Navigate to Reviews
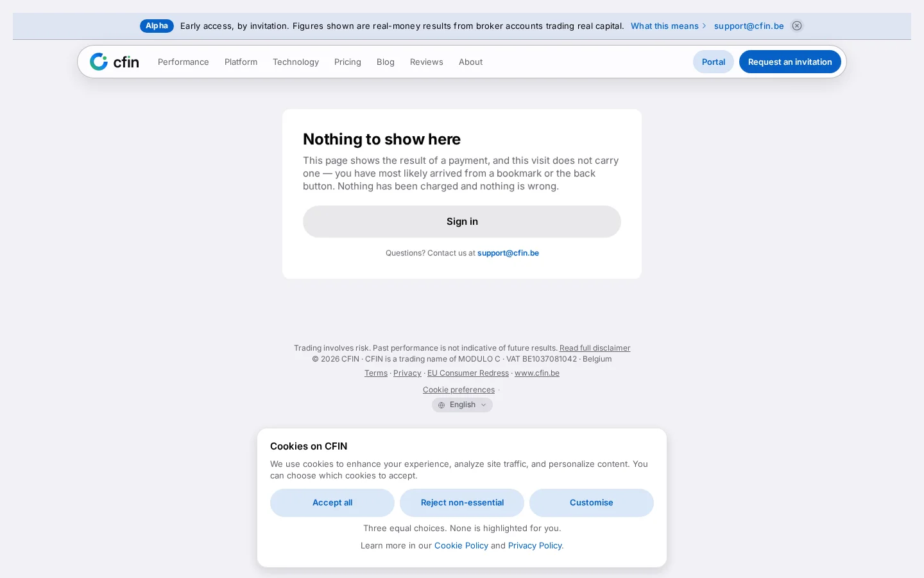The width and height of the screenshot is (924, 578). [427, 62]
